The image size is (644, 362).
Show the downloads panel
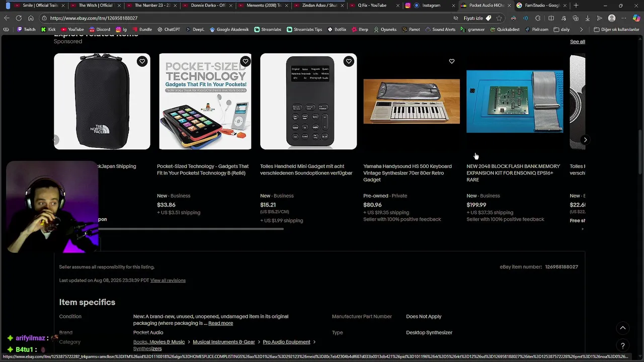(587, 18)
